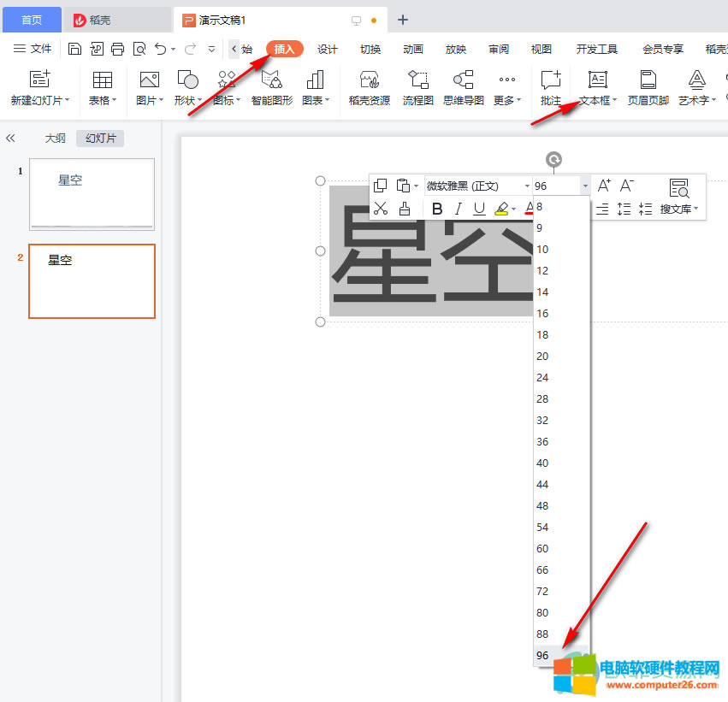
Task: Toggle bold formatting in floating toolbar
Action: tap(437, 209)
